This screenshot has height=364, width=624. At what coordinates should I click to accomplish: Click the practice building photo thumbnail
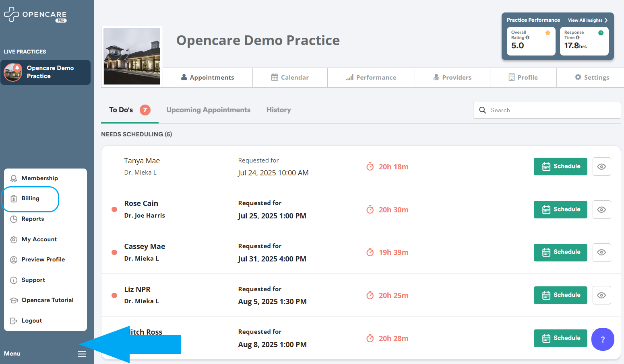pos(132,56)
